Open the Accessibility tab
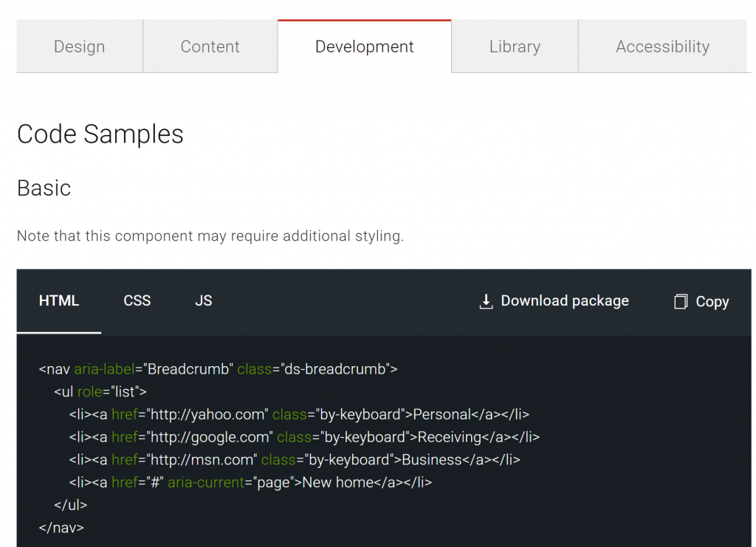This screenshot has width=756, height=547. pyautogui.click(x=662, y=47)
